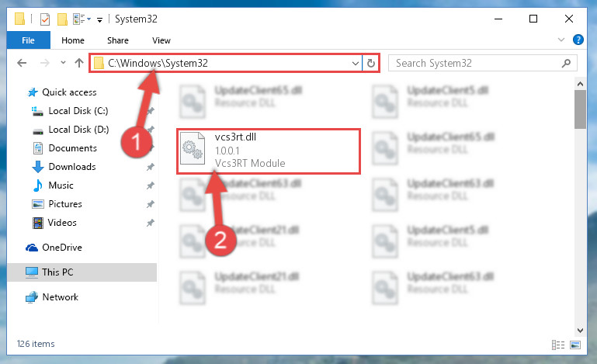Unpin Downloads using its pin icon
The height and width of the screenshot is (364, 597).
click(151, 167)
